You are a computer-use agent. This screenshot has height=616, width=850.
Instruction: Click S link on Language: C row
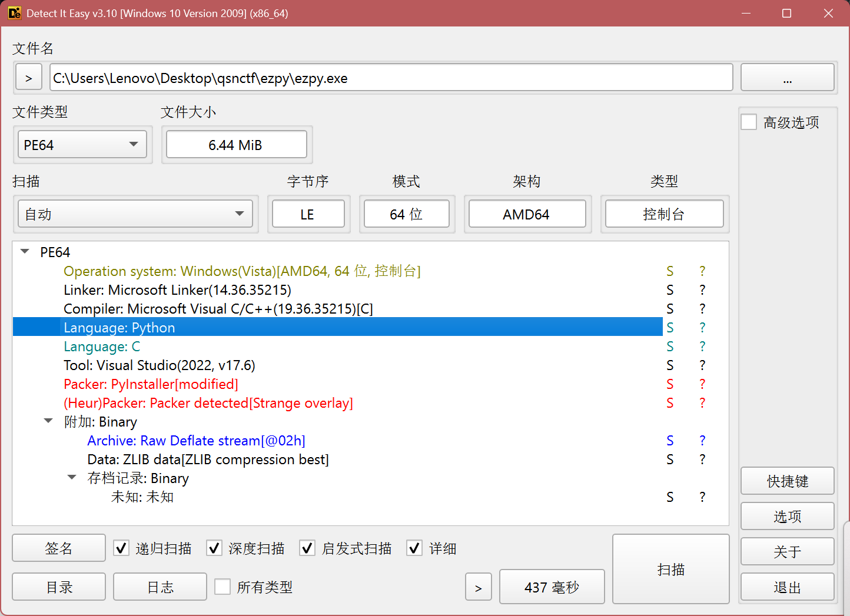coord(670,346)
